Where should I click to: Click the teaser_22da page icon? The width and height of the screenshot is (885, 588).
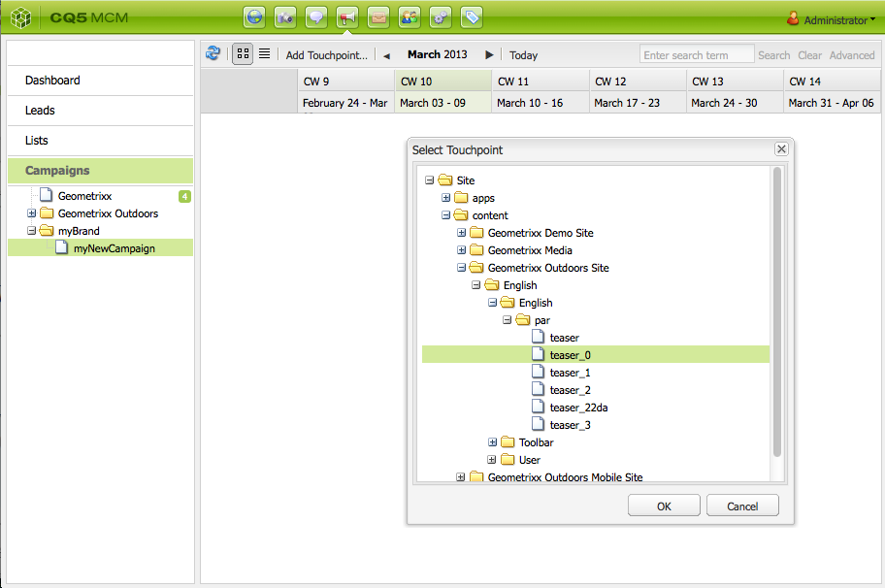(x=539, y=407)
